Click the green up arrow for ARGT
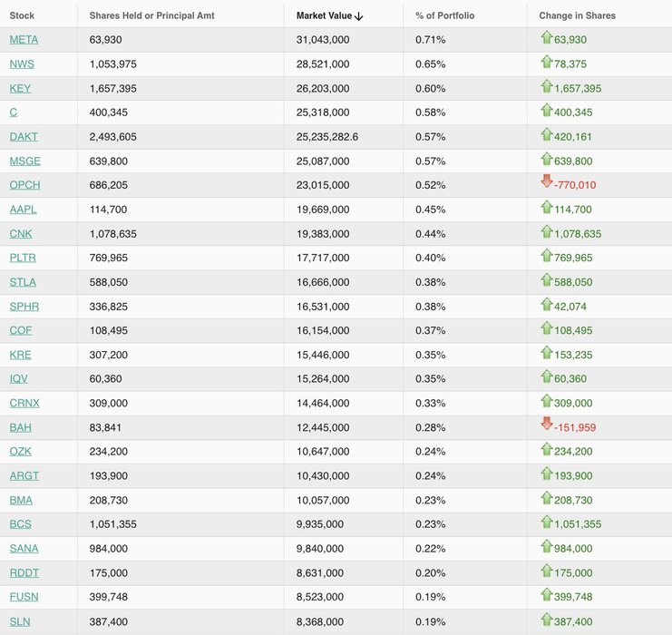Screen dimensions: 672x635 547,474
